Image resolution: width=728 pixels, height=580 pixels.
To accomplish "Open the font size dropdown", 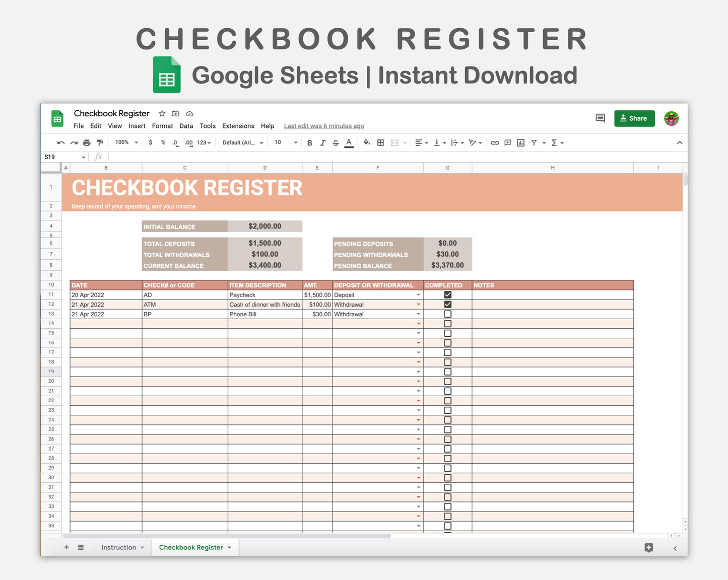I will (x=286, y=142).
